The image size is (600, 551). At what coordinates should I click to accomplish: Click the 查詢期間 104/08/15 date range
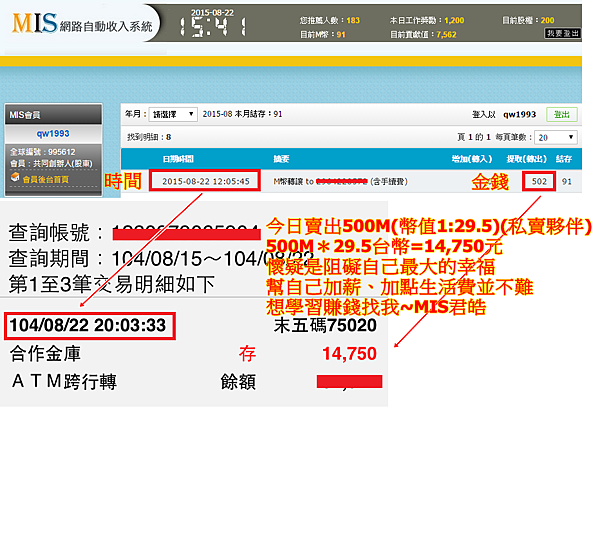pos(161,259)
